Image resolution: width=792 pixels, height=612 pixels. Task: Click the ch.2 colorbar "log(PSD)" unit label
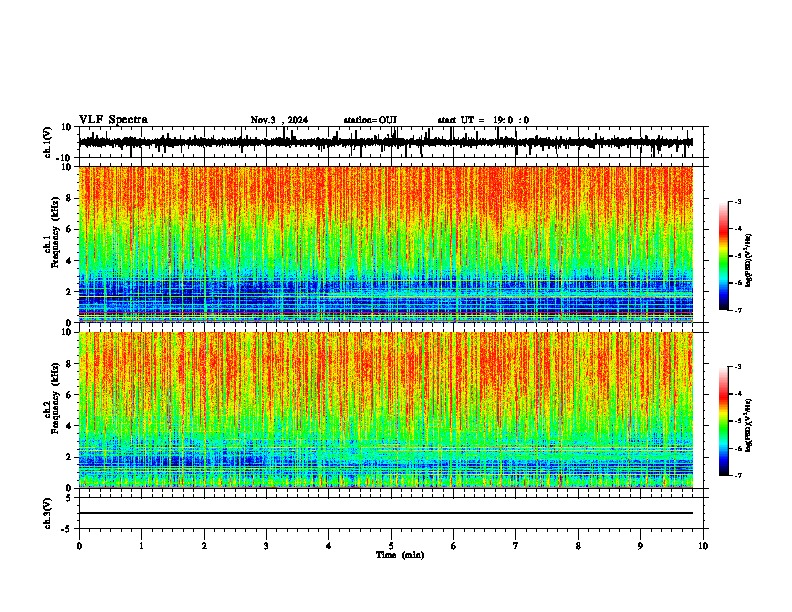point(749,425)
